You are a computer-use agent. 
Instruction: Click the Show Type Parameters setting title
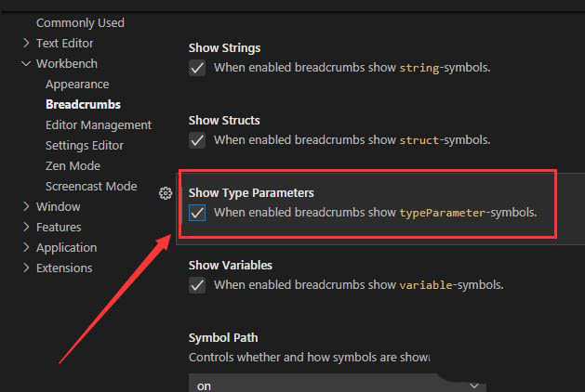[x=251, y=193]
